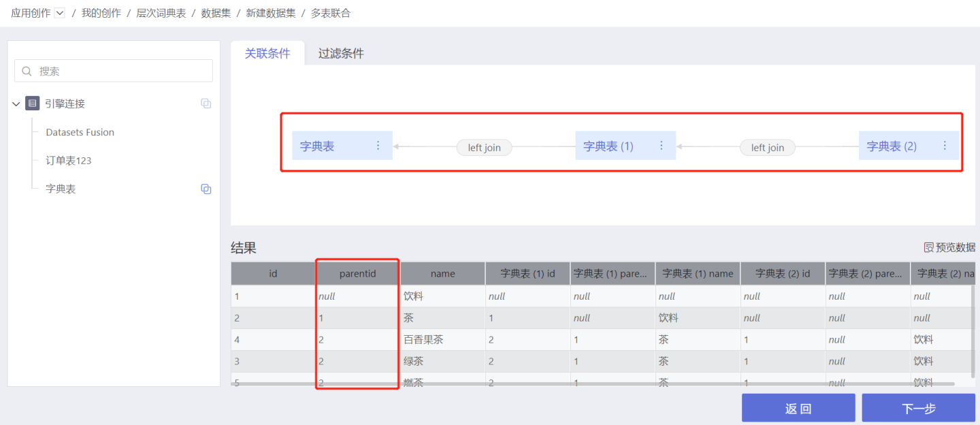The height and width of the screenshot is (425, 980).
Task: Click the 字典表 (1) name column header
Action: coord(698,273)
